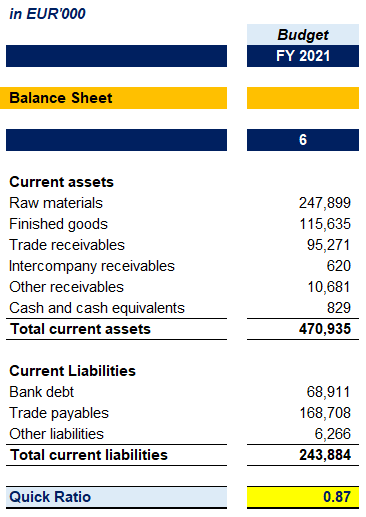
Task: Click the Intercompany receivables value 620
Action: click(339, 266)
